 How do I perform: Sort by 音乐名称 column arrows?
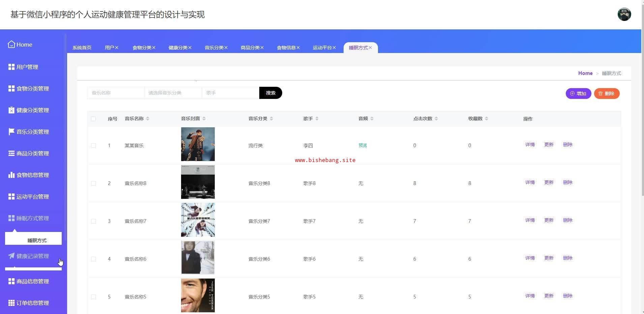click(148, 119)
